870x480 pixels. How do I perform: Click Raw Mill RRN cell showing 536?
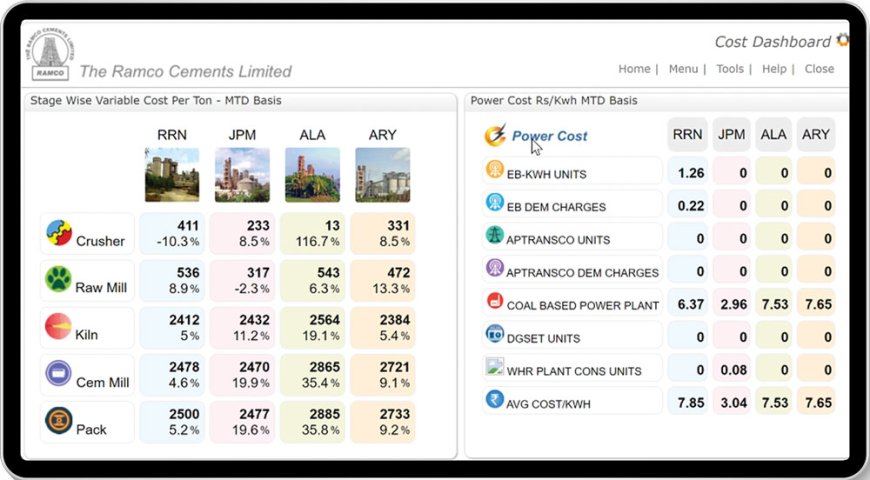tap(171, 280)
